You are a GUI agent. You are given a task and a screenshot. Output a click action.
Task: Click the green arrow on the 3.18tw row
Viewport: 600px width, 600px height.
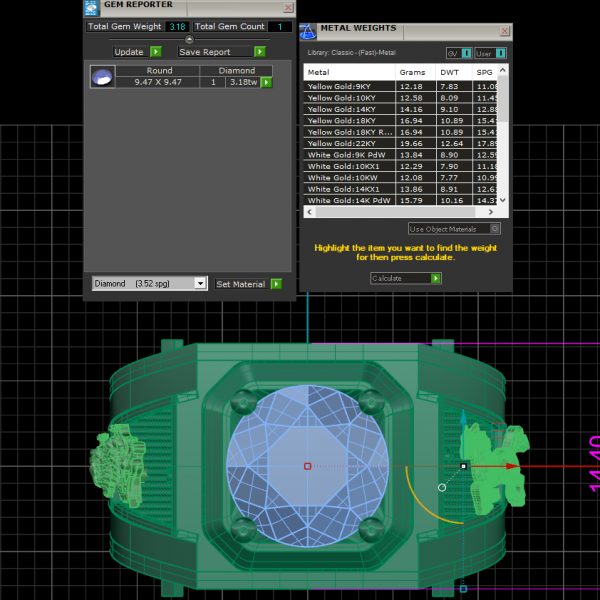pos(267,83)
